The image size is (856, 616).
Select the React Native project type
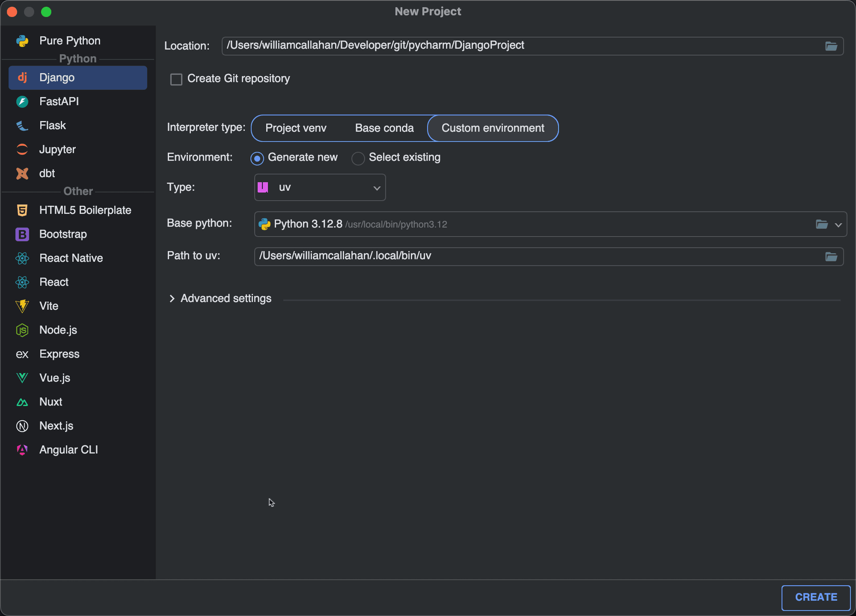(x=71, y=258)
